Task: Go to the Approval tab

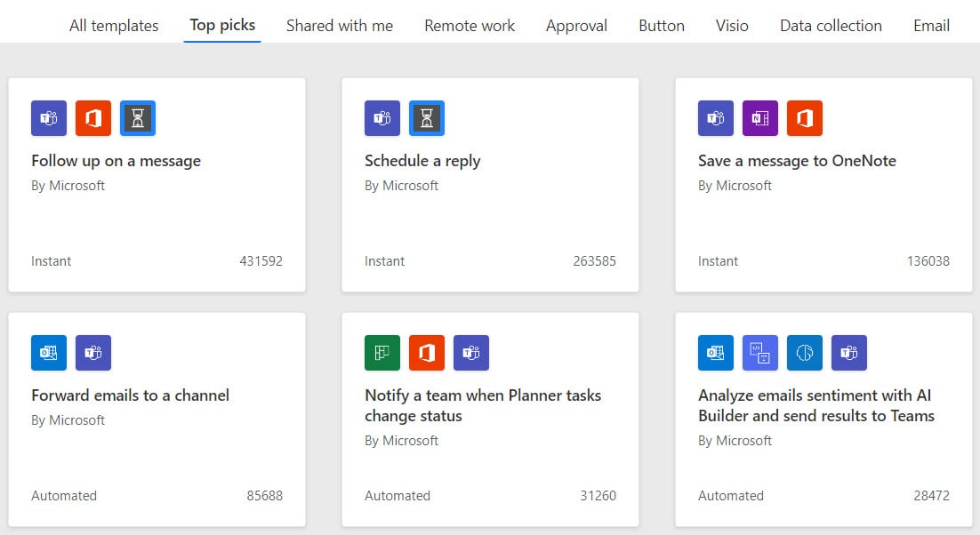Action: tap(576, 26)
